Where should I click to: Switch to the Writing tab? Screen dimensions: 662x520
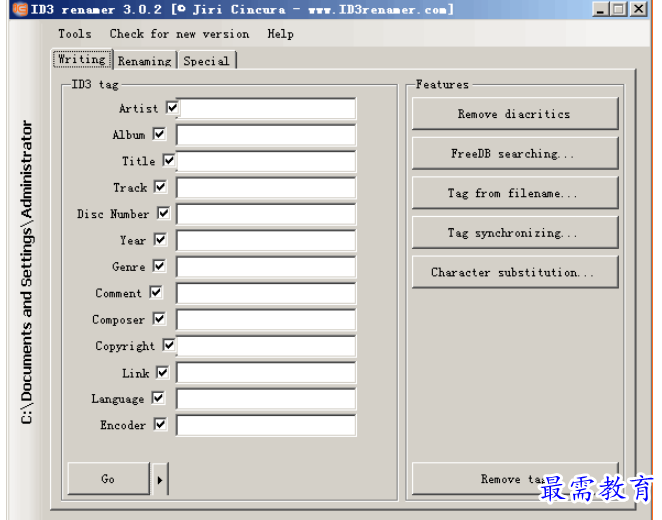tap(82, 59)
